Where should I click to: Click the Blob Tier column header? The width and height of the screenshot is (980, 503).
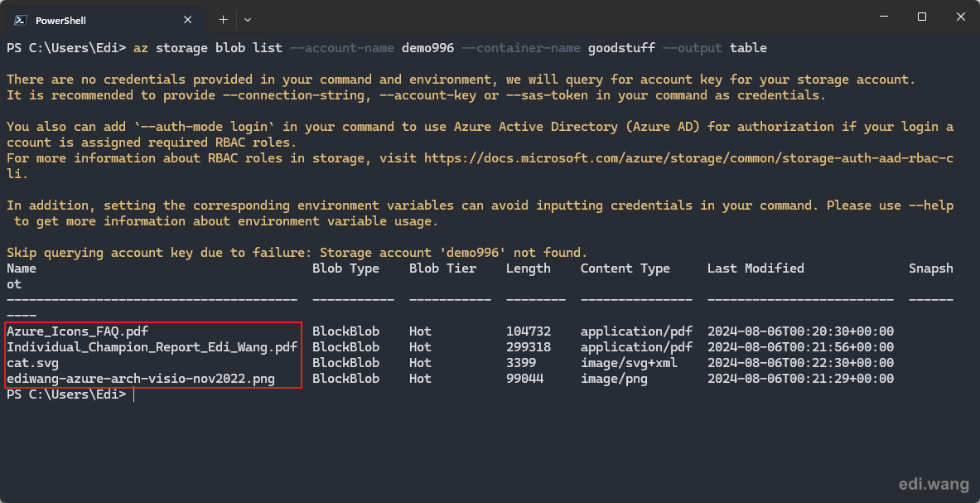pos(442,268)
